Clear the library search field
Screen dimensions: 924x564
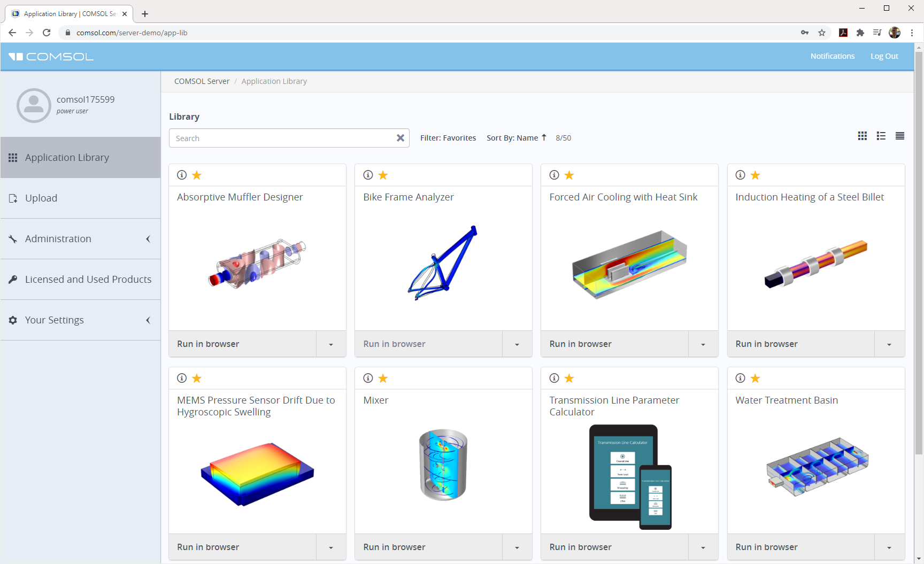(x=401, y=138)
